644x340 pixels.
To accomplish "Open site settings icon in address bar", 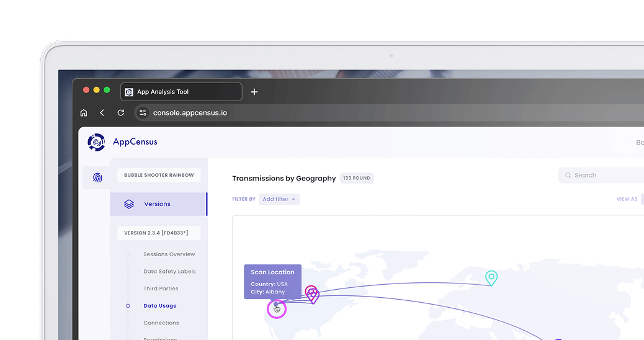I will 143,112.
